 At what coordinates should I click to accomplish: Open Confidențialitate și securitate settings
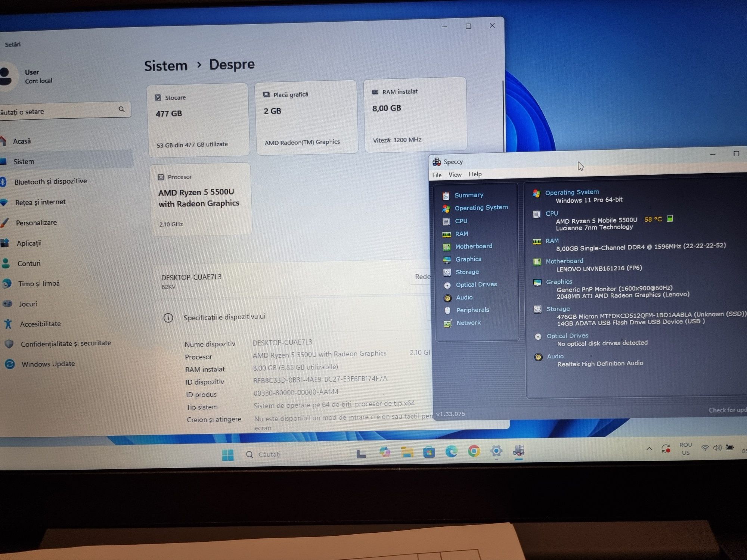pos(65,343)
